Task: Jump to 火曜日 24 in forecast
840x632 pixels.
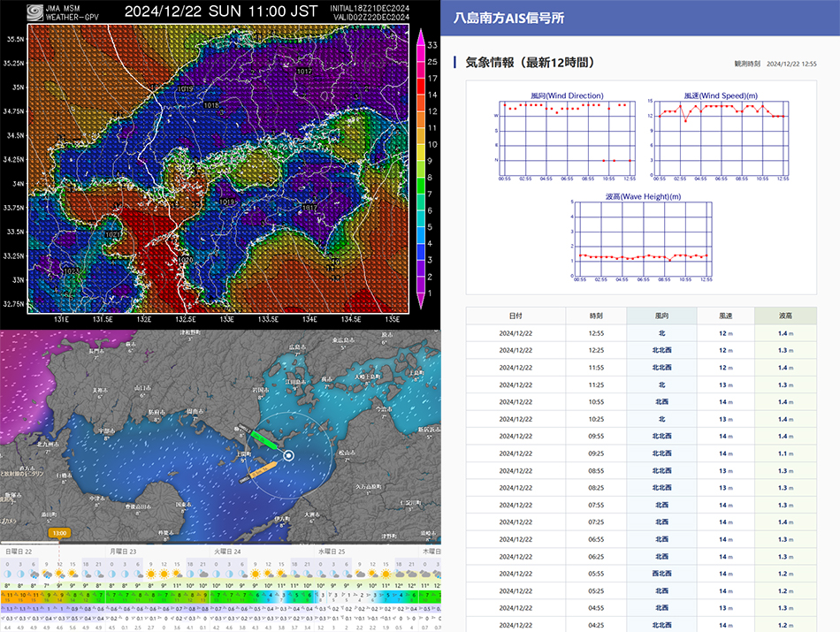Action: pos(228,552)
